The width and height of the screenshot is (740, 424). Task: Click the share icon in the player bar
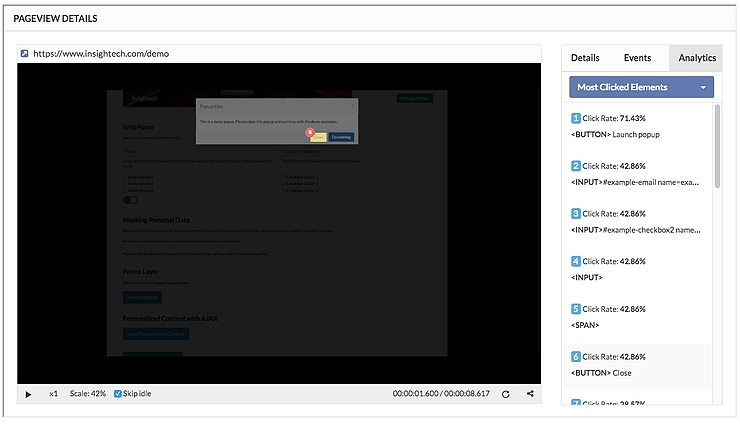[530, 394]
